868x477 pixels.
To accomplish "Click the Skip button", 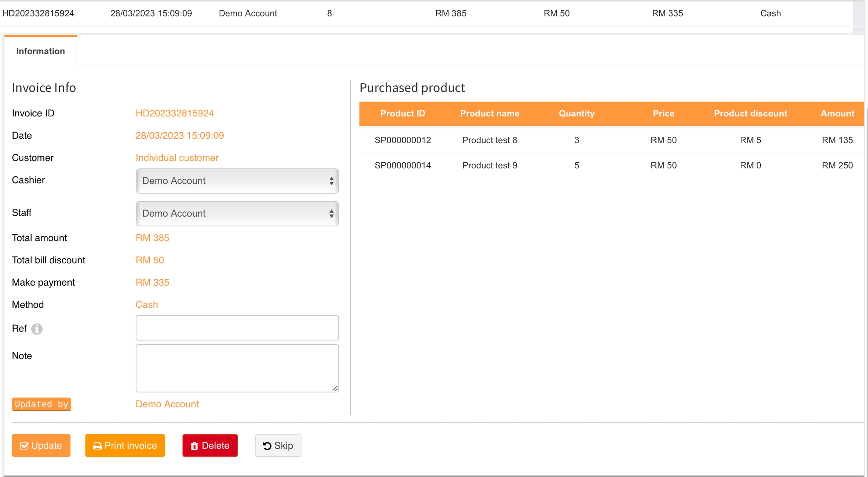I will coord(278,445).
